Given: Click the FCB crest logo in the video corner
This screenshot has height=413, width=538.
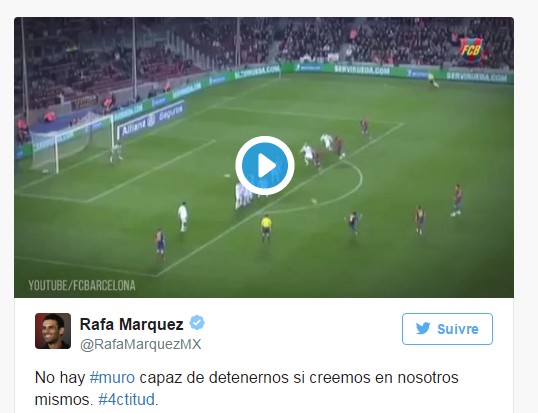Looking at the screenshot, I should click(471, 50).
